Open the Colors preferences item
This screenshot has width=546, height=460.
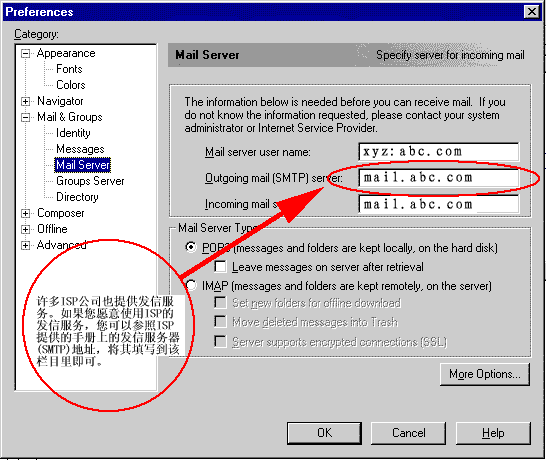point(71,85)
